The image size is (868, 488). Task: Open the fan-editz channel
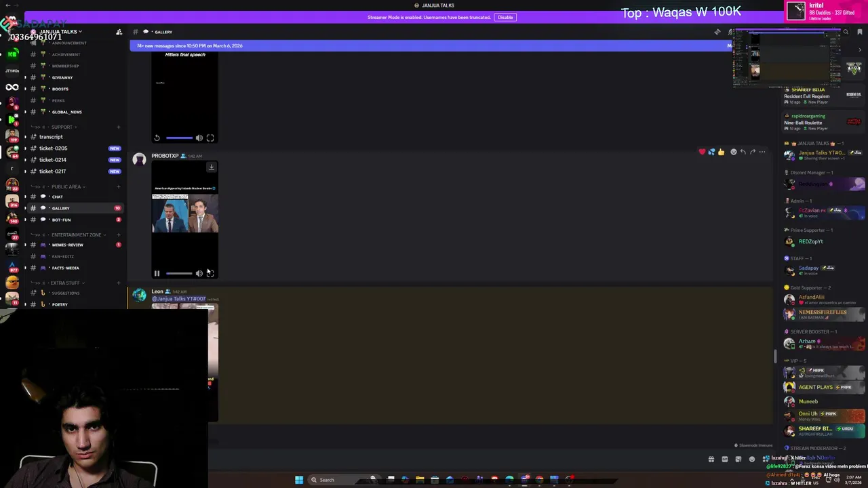click(x=74, y=256)
